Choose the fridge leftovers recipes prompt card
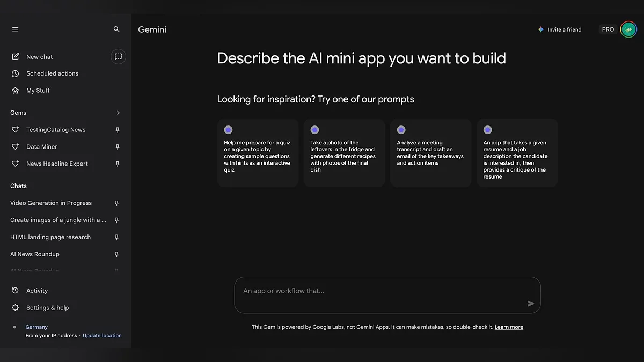Viewport: 644px width, 362px height. (344, 153)
